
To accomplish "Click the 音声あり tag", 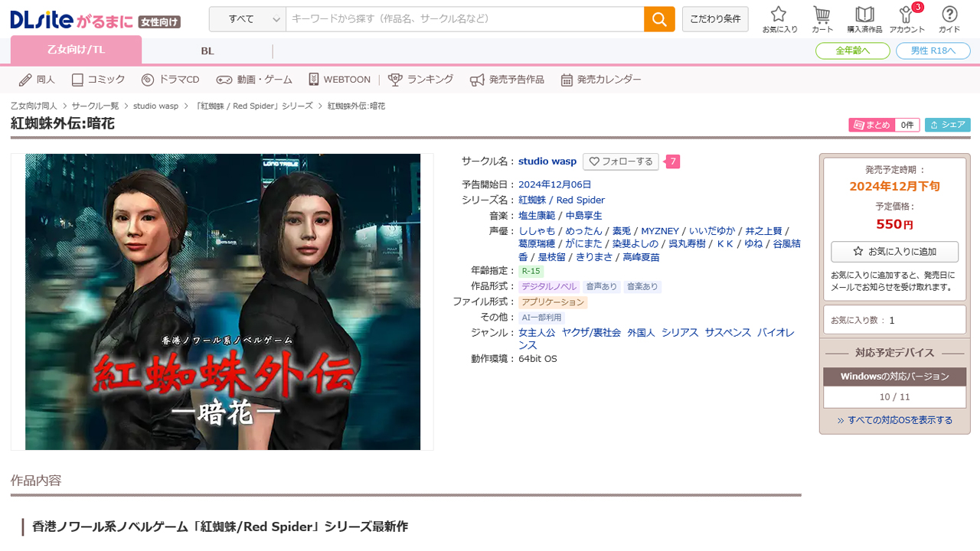I will click(602, 287).
